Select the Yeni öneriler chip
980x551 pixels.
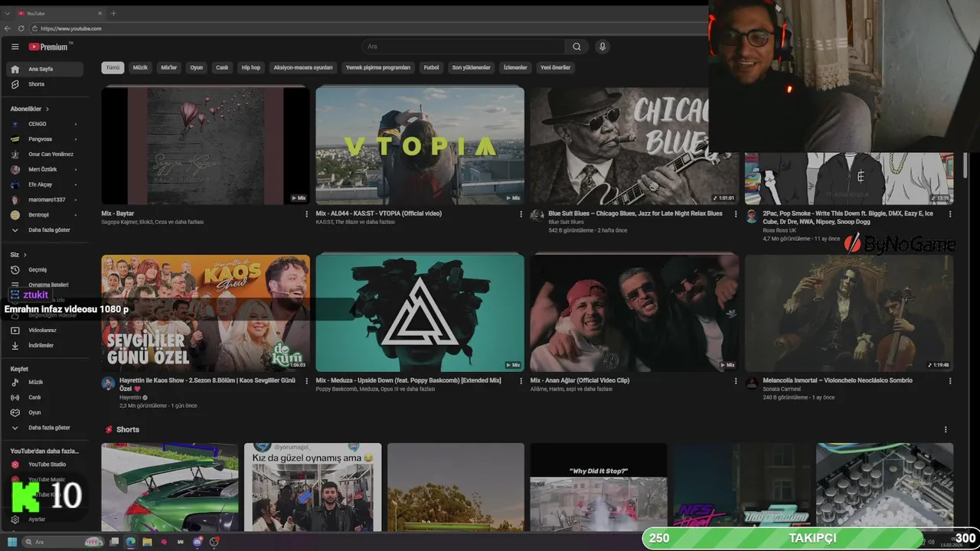pyautogui.click(x=556, y=67)
